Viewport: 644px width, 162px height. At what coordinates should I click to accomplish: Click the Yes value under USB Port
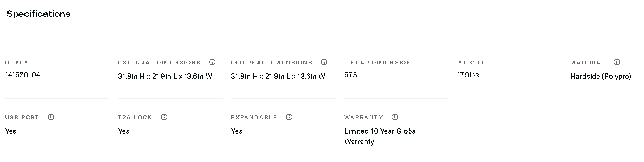click(x=10, y=131)
